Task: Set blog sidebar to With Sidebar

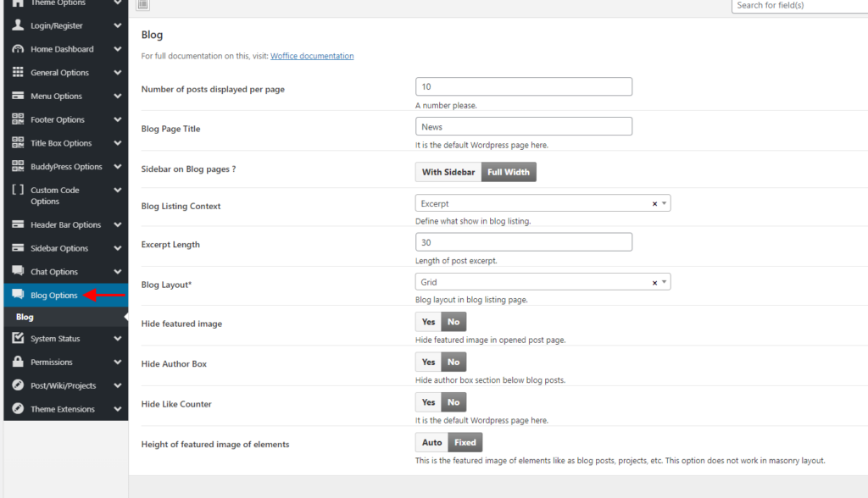Action: tap(448, 172)
